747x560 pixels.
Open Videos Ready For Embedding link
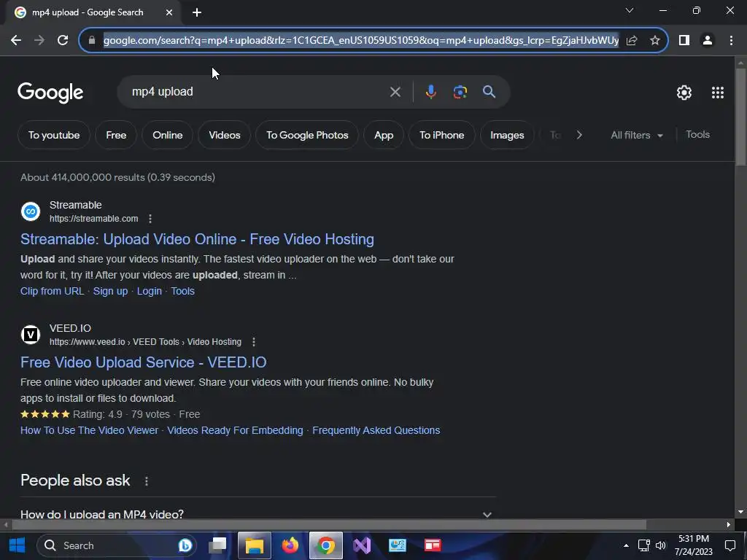click(235, 430)
